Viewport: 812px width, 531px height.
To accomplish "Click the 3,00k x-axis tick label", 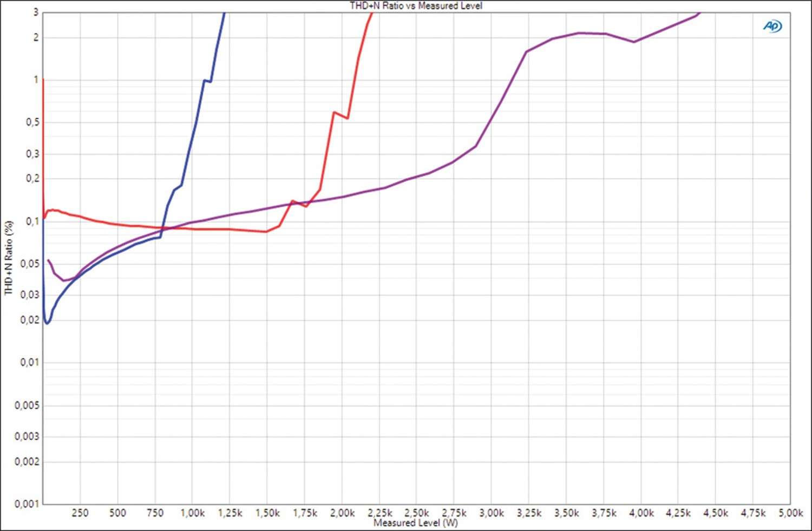I will (x=492, y=513).
